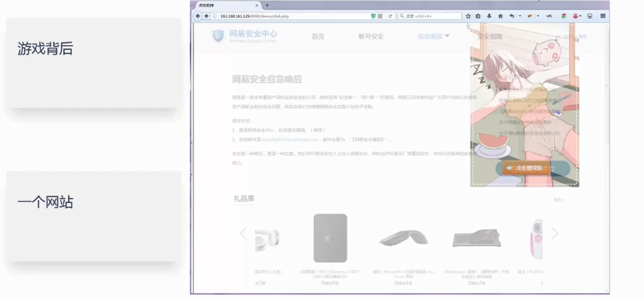Open a new tab with plus button
This screenshot has height=301, width=644.
(x=267, y=5)
